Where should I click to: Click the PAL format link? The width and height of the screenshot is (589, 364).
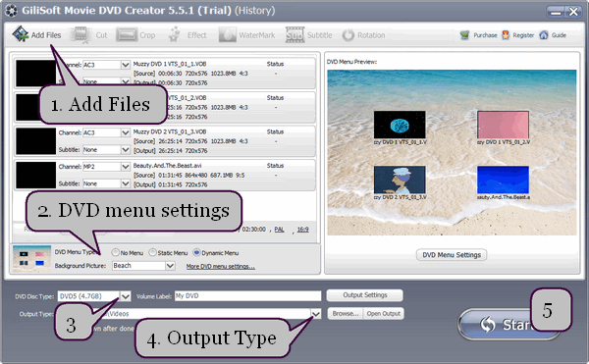coord(279,230)
